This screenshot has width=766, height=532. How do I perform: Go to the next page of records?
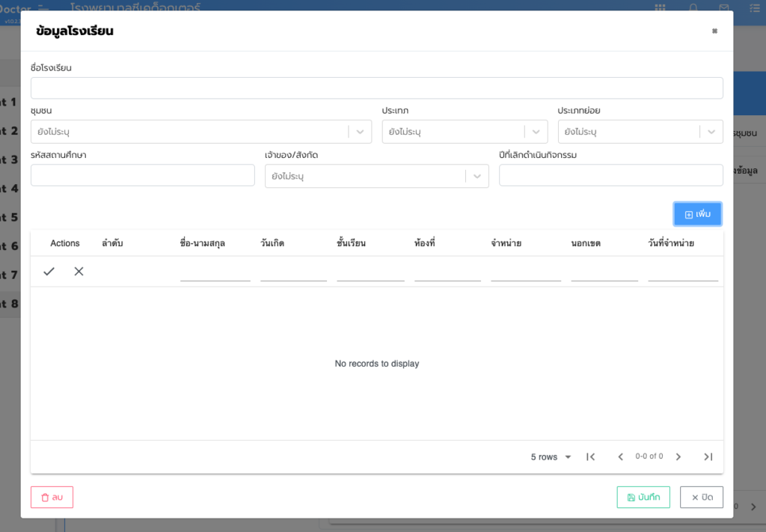pyautogui.click(x=678, y=456)
